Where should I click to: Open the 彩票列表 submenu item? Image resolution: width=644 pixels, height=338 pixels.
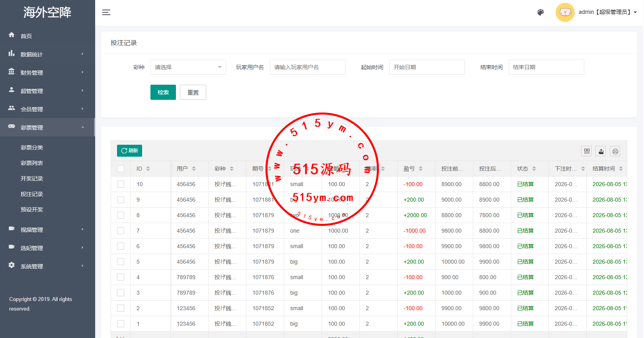click(32, 163)
